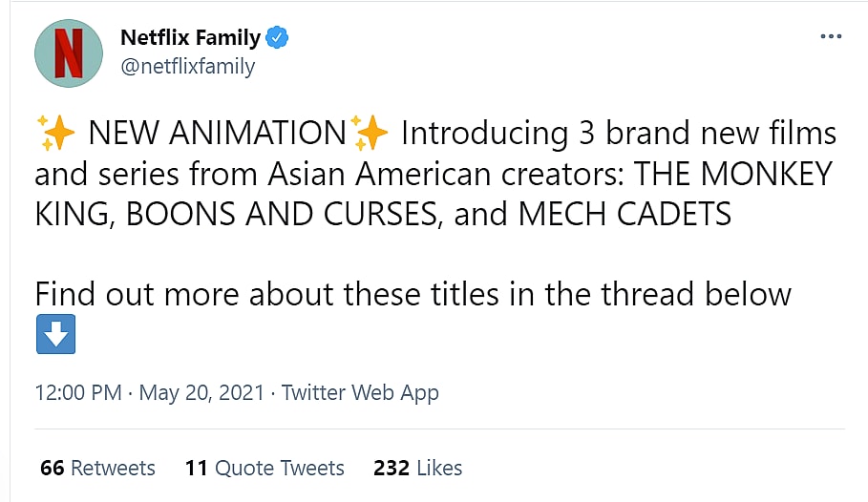Click the 'Find out more' sentence

[x=413, y=294]
